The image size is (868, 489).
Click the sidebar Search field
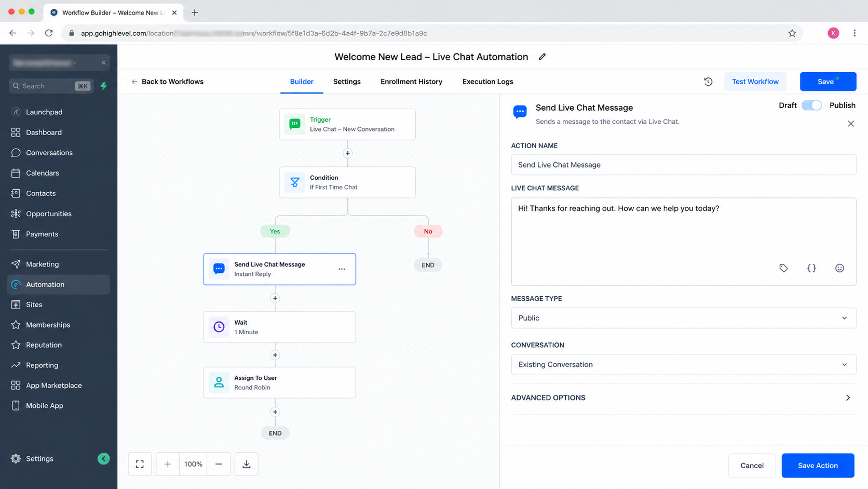coord(51,86)
